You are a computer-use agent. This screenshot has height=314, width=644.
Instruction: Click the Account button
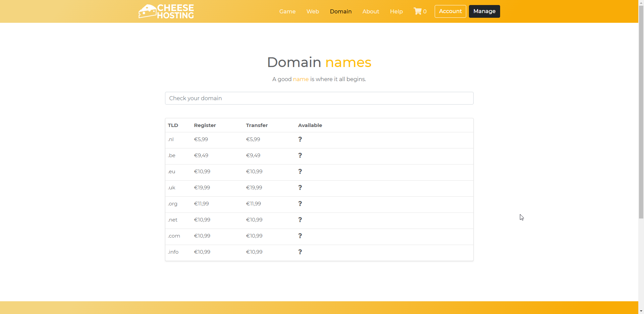450,11
